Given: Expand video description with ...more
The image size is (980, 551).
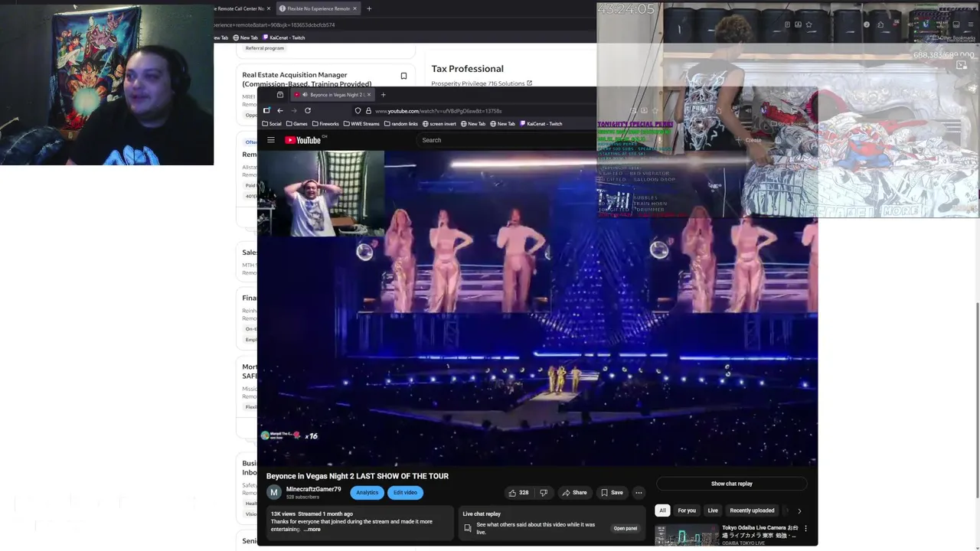Looking at the screenshot, I should pyautogui.click(x=312, y=530).
